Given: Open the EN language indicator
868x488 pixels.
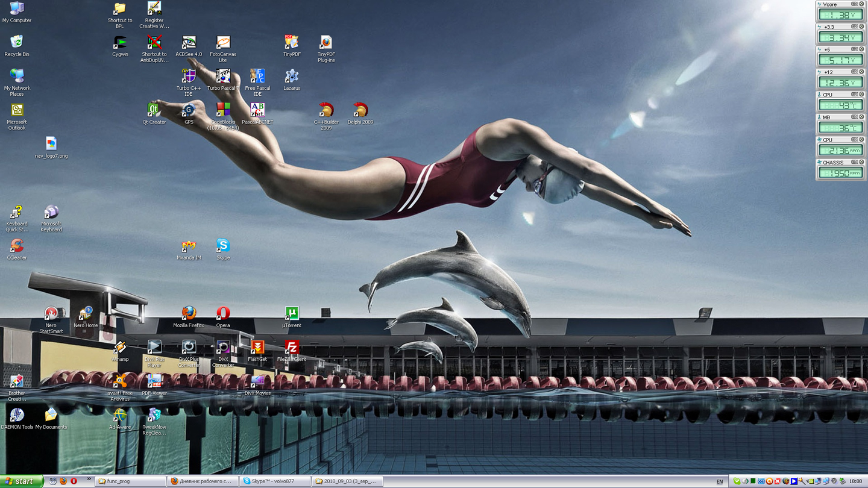Looking at the screenshot, I should pyautogui.click(x=720, y=482).
